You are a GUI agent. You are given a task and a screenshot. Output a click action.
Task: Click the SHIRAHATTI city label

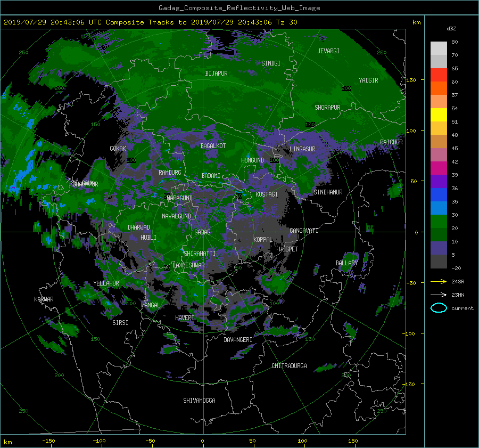(200, 254)
